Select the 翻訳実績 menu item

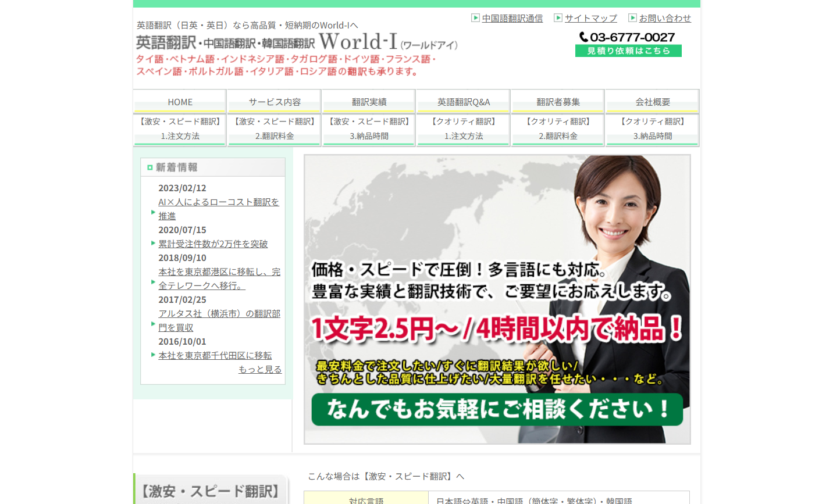(x=368, y=102)
